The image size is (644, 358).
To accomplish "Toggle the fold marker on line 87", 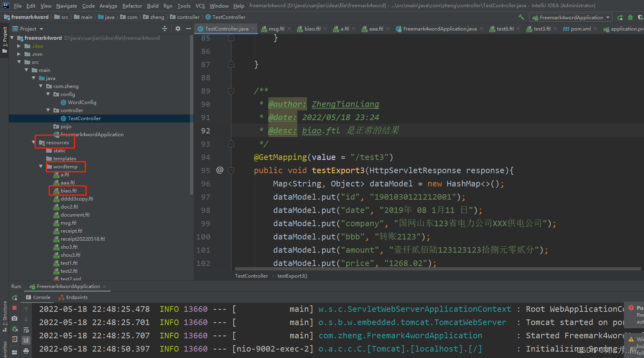I will (x=231, y=64).
